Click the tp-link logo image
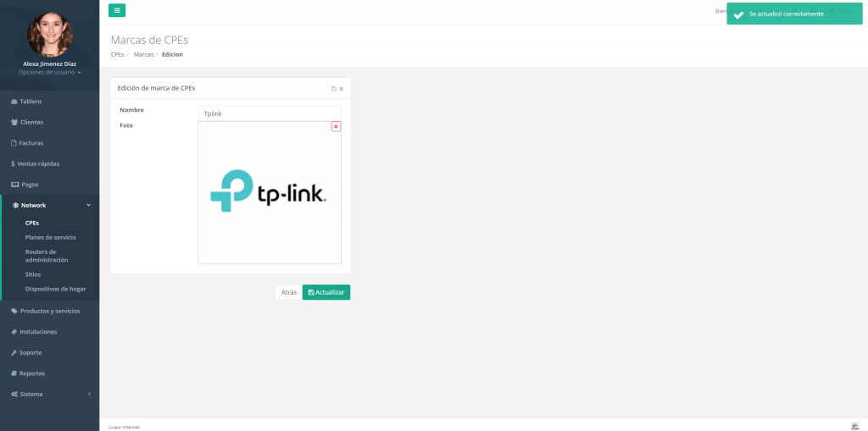Screen dimensions: 868x431 coord(269,191)
